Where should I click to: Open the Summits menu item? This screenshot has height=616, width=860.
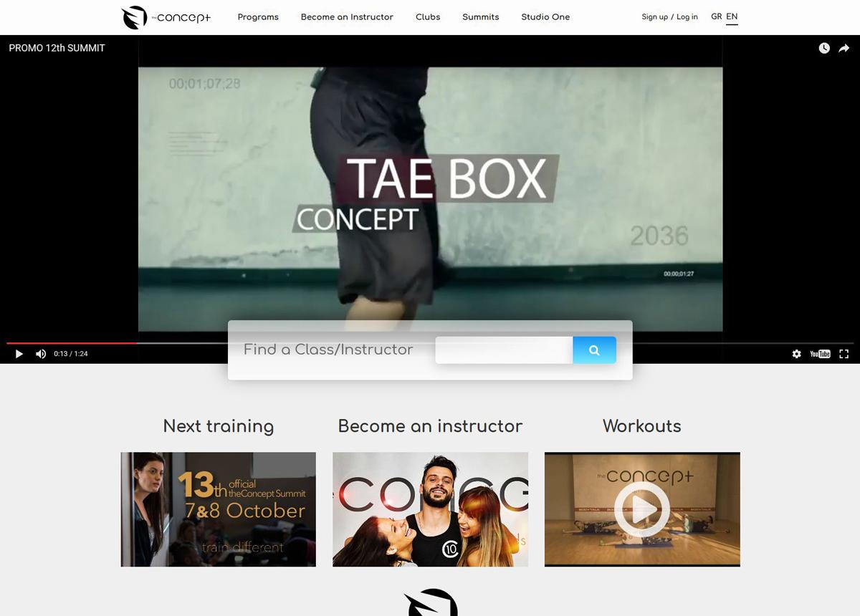click(481, 17)
